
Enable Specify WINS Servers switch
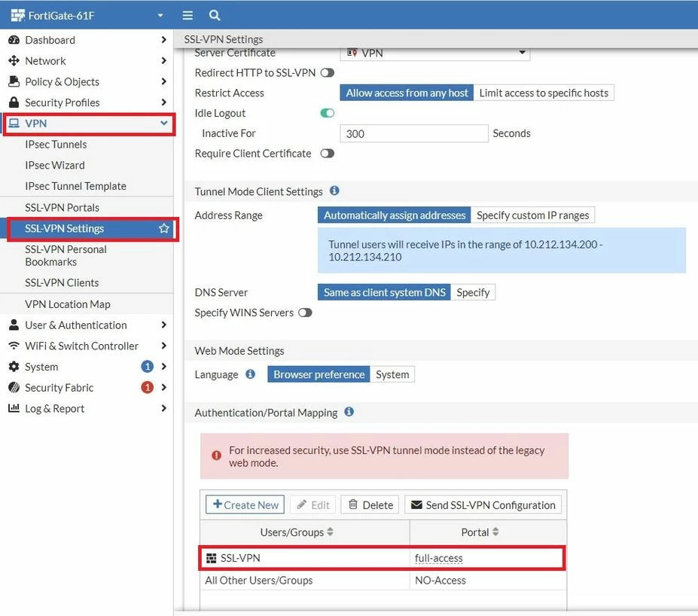(306, 313)
